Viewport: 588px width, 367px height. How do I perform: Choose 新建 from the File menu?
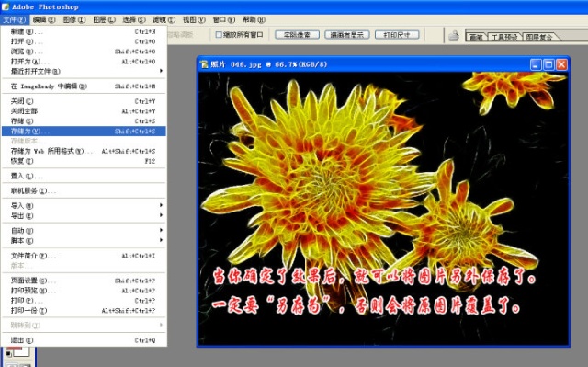[x=84, y=31]
